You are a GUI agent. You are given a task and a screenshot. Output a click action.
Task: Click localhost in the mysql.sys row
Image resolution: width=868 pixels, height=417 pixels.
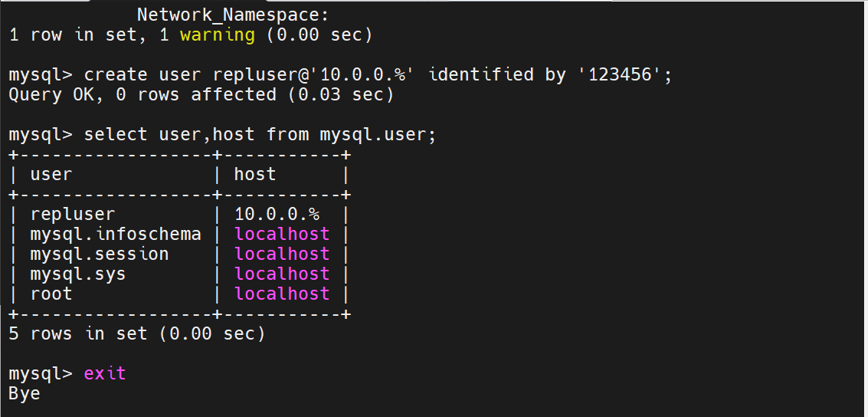282,274
